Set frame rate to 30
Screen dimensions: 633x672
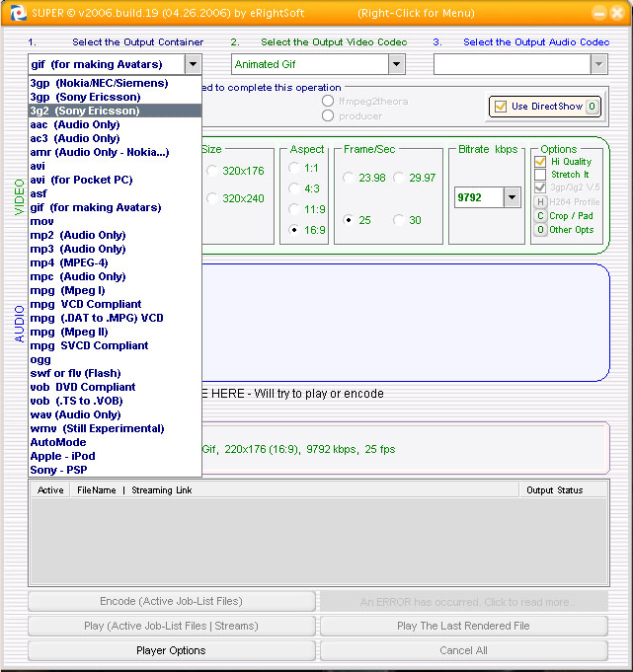click(399, 220)
